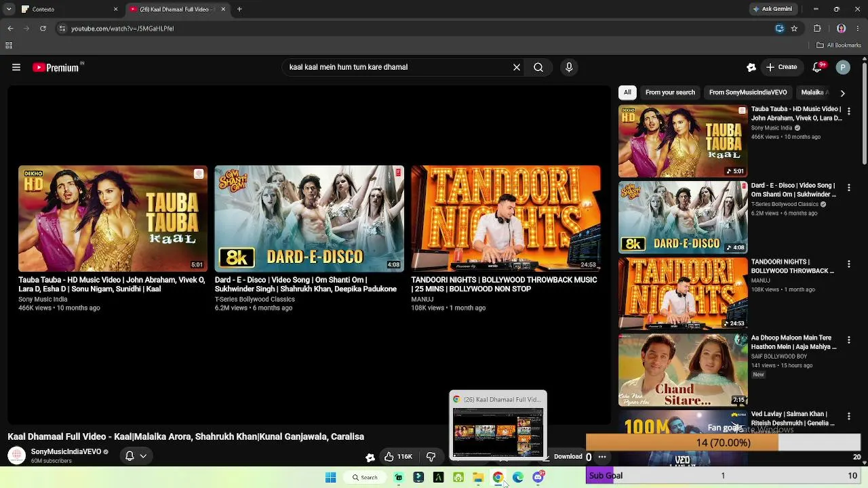Like the video with 116K likes
This screenshot has height=488, width=868.
click(x=398, y=457)
